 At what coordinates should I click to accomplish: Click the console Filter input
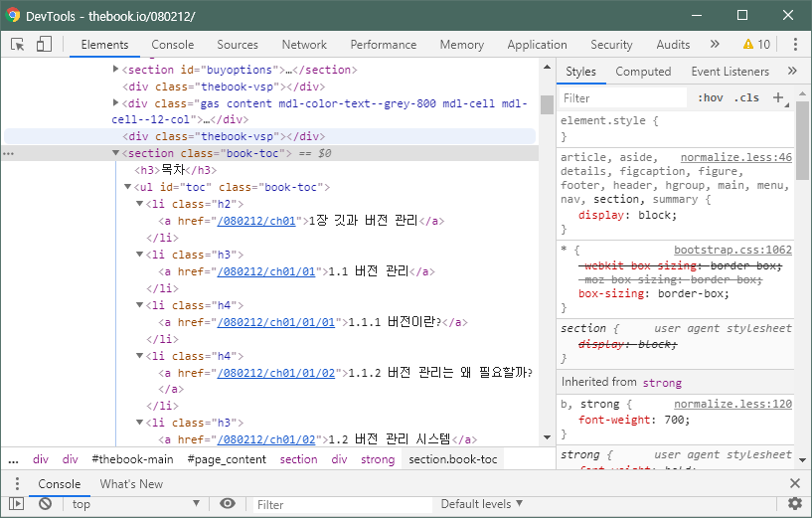point(343,504)
